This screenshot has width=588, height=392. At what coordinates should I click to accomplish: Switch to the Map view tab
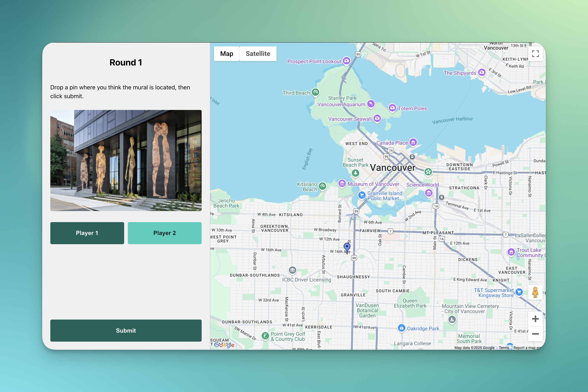click(x=226, y=54)
